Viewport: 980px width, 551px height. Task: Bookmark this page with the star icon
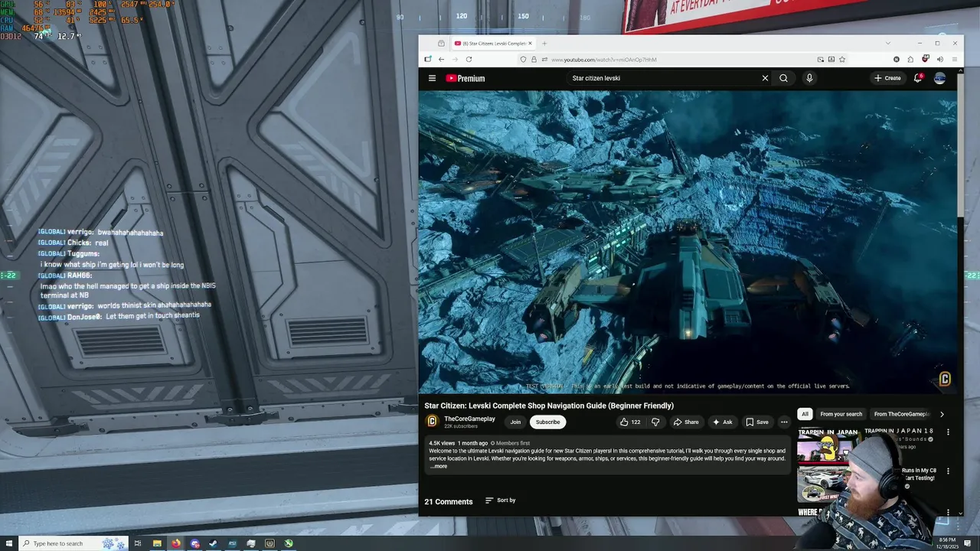(842, 60)
